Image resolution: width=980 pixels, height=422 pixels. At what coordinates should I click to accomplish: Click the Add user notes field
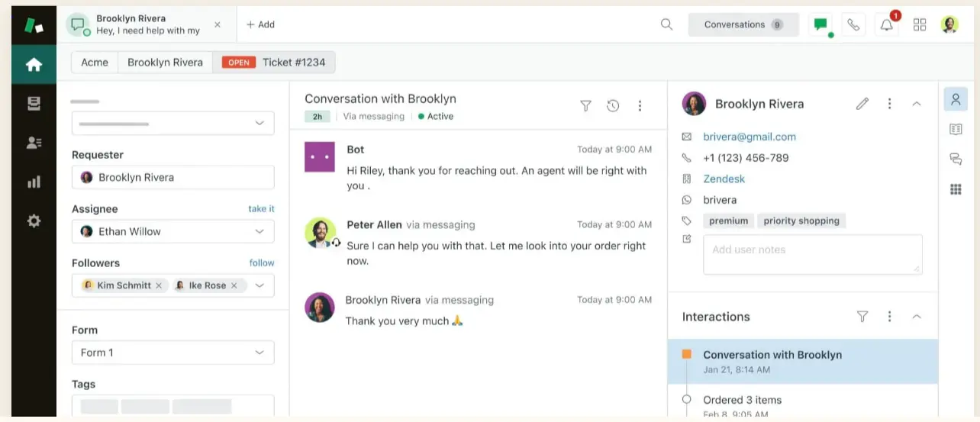pyautogui.click(x=812, y=254)
